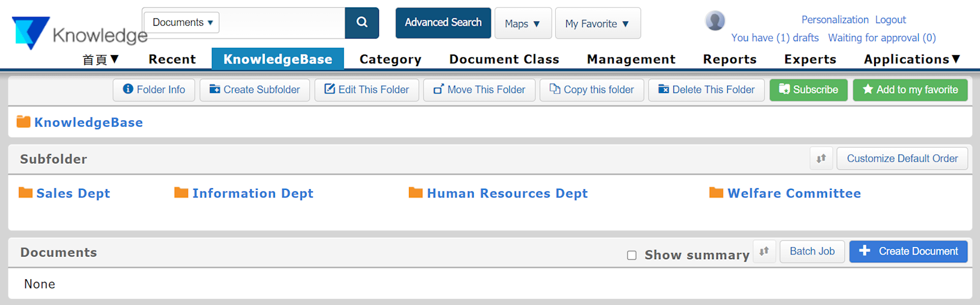Enable the Show summary checkbox
980x305 pixels.
tap(632, 255)
